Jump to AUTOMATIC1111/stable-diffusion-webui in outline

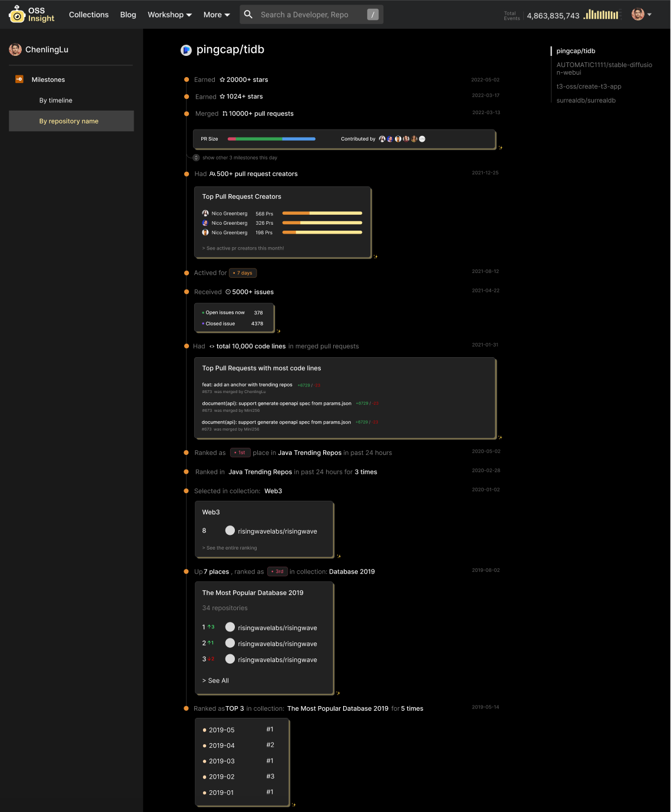coord(604,68)
